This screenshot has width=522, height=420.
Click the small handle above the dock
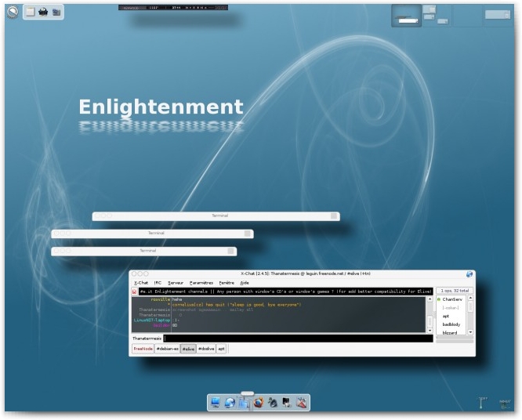(247, 393)
